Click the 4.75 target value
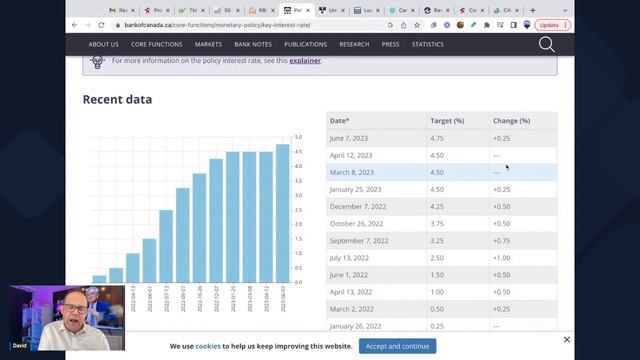Image resolution: width=640 pixels, height=360 pixels. coord(437,138)
